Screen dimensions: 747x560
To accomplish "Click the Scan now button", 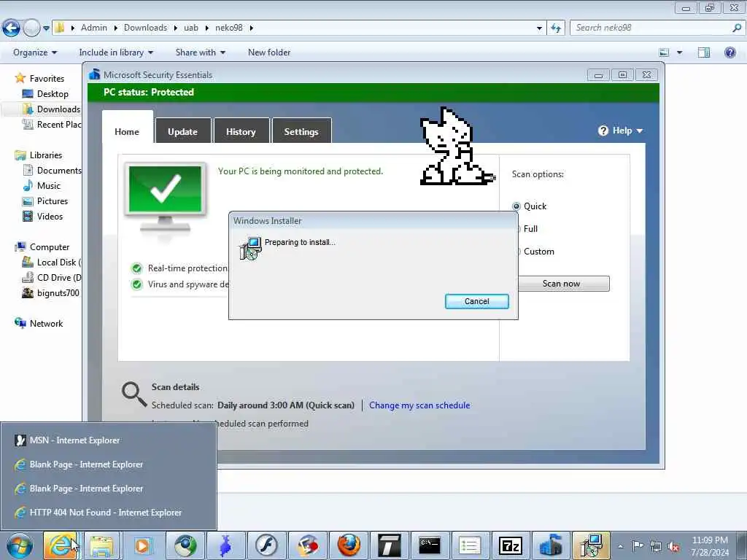I will [x=561, y=284].
